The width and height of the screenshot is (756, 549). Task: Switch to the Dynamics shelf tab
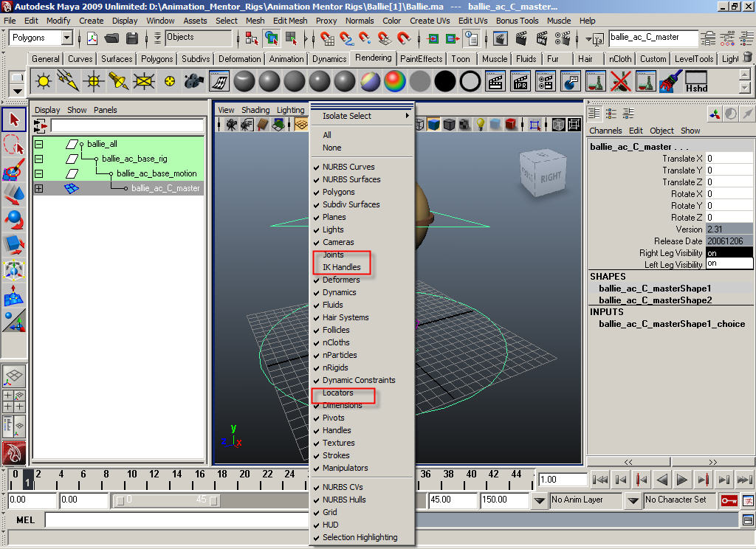tap(329, 59)
